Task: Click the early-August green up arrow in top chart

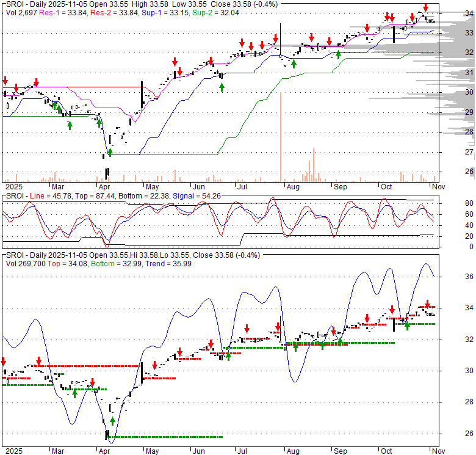Action: (294, 64)
